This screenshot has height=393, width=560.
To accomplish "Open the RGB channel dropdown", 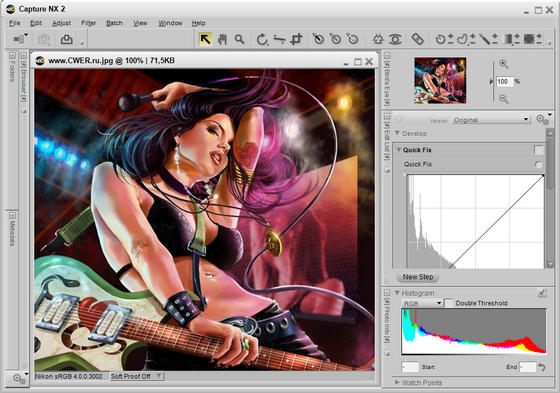I will pyautogui.click(x=422, y=303).
